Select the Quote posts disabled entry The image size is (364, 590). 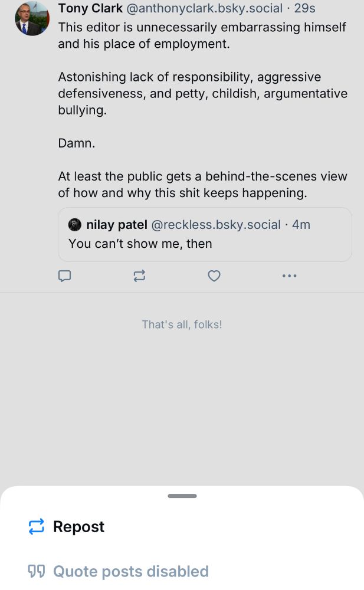point(131,571)
